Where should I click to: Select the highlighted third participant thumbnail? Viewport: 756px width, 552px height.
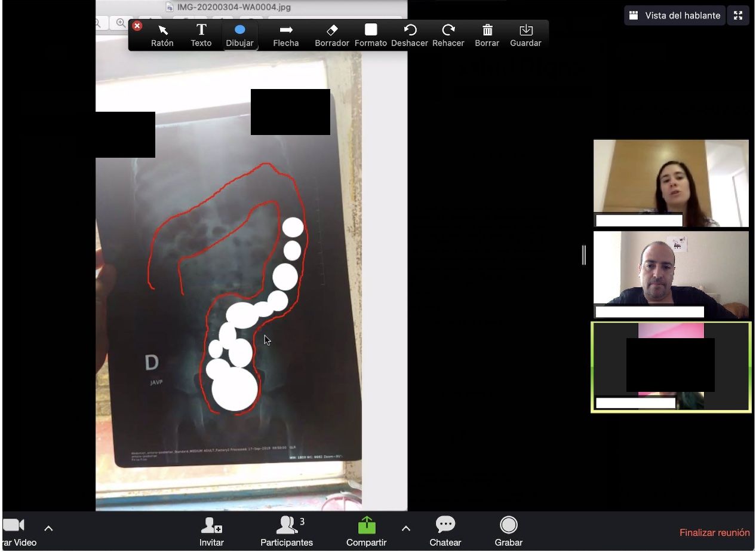coord(671,367)
